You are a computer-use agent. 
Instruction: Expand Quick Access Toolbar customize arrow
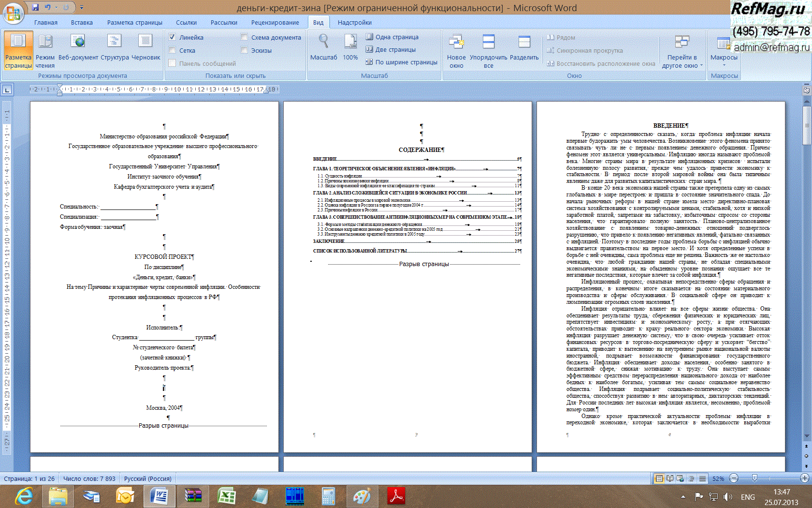pyautogui.click(x=82, y=8)
